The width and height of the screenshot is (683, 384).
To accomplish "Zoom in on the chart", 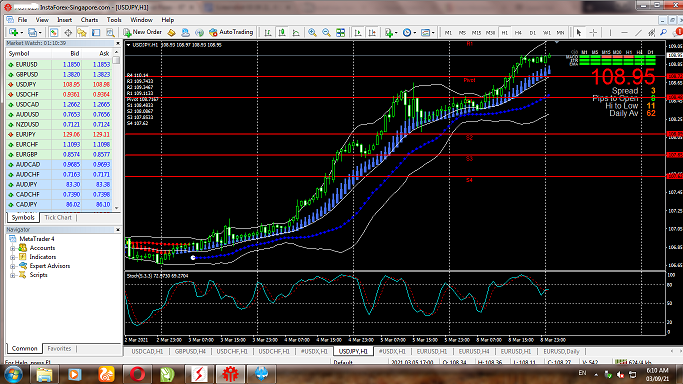I will (312, 33).
